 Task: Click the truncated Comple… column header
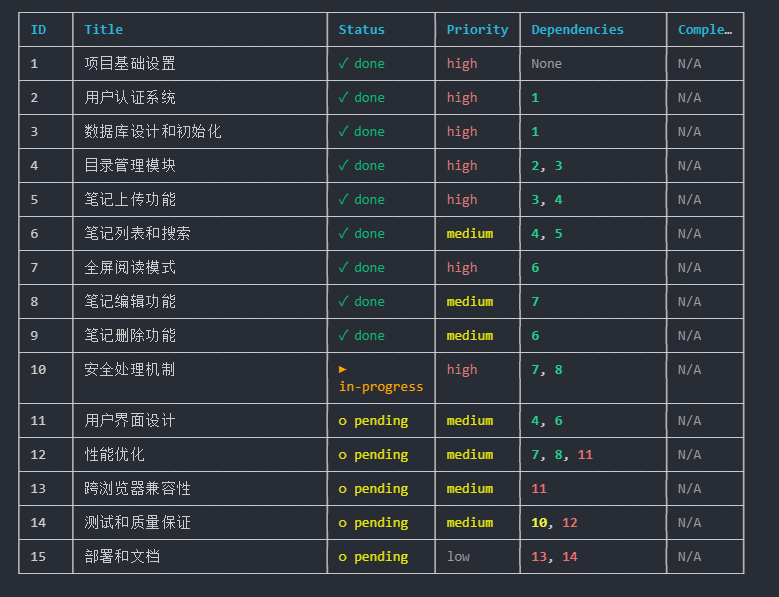[704, 30]
